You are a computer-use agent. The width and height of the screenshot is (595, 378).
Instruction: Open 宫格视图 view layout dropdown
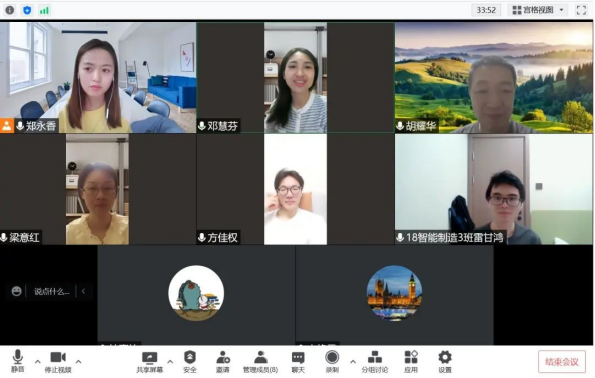click(x=538, y=10)
